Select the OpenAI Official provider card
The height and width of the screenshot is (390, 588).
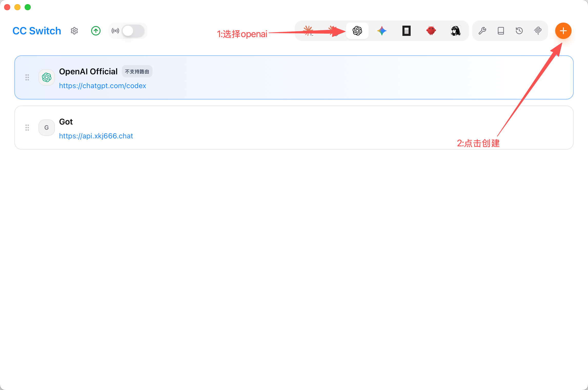click(x=294, y=77)
